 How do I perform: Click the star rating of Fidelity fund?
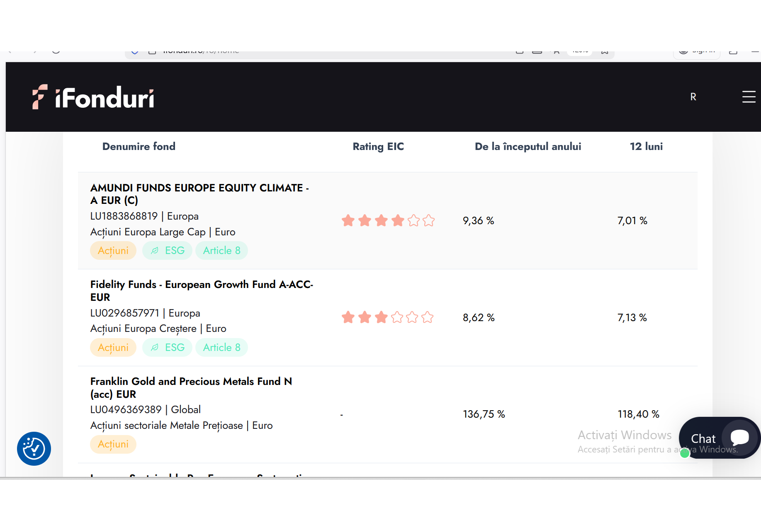387,317
